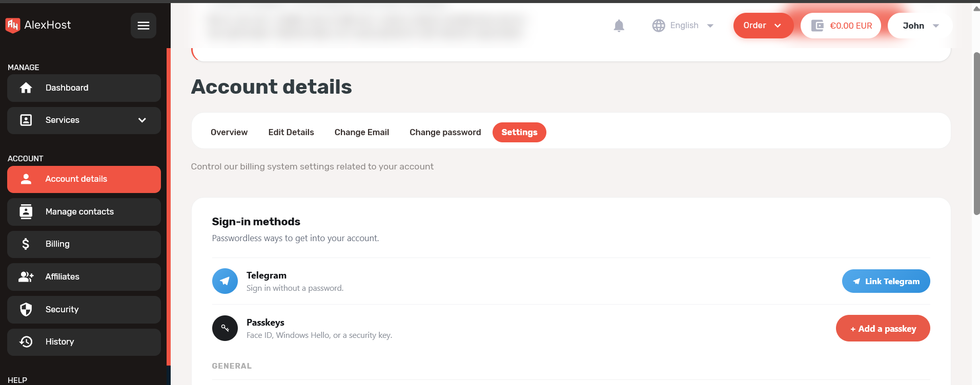Click the Sign-in methods heading
This screenshot has width=980, height=385.
click(256, 222)
